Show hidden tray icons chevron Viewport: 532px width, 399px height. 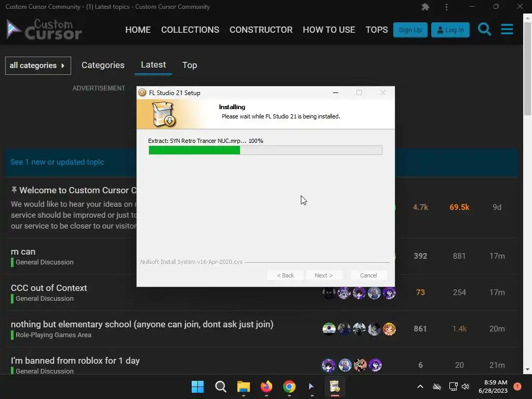point(420,387)
